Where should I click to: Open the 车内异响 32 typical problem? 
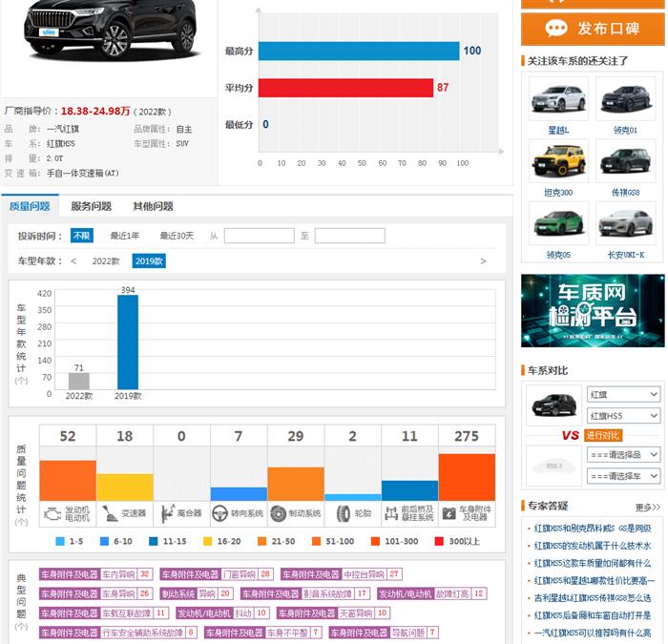tap(95, 574)
